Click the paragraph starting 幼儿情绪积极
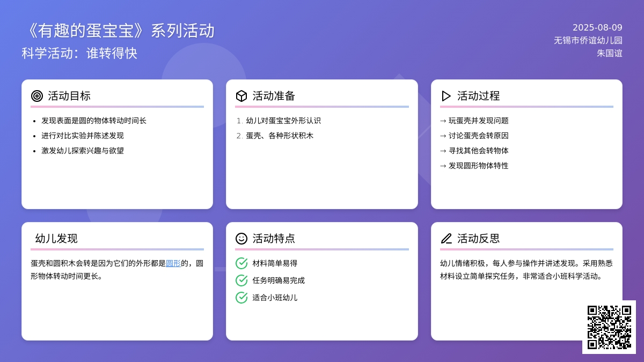The image size is (644, 362). click(526, 270)
